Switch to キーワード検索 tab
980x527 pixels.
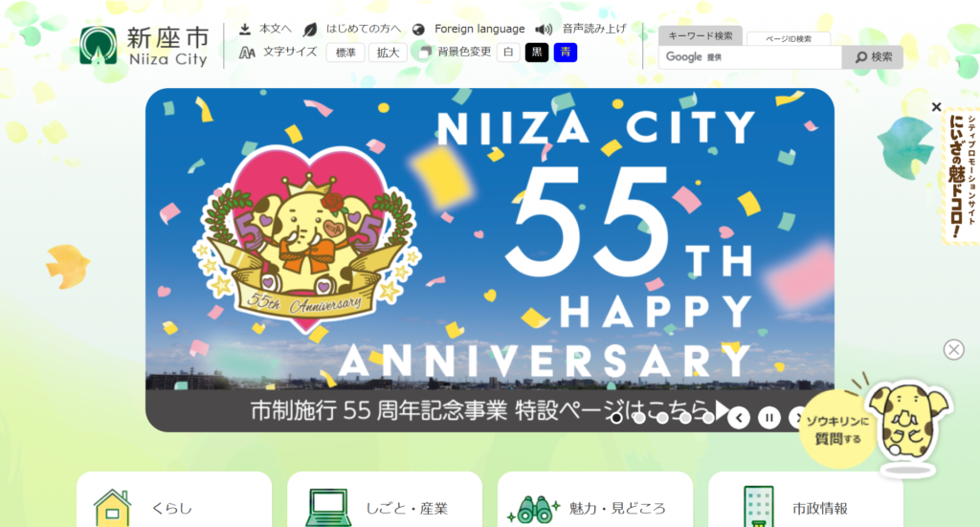[701, 36]
